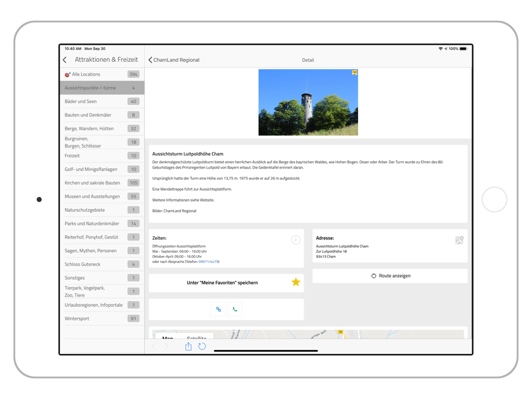
Task: Tap Route anzeigen button
Action: (390, 276)
